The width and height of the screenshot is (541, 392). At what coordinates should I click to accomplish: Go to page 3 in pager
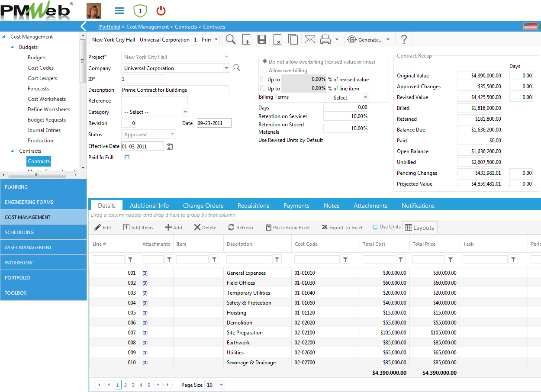pos(133,385)
